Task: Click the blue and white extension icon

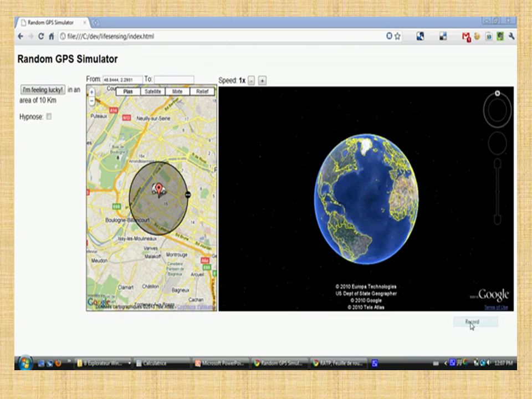Action: click(x=420, y=36)
